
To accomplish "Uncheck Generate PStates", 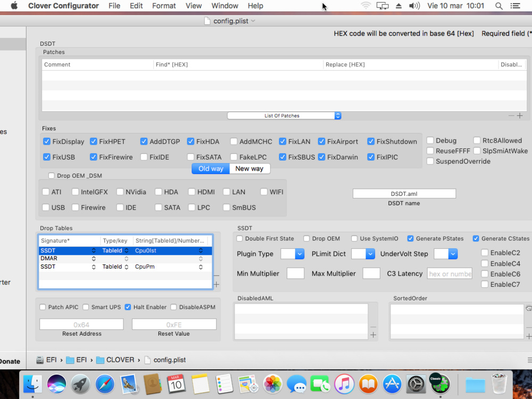I will click(410, 238).
